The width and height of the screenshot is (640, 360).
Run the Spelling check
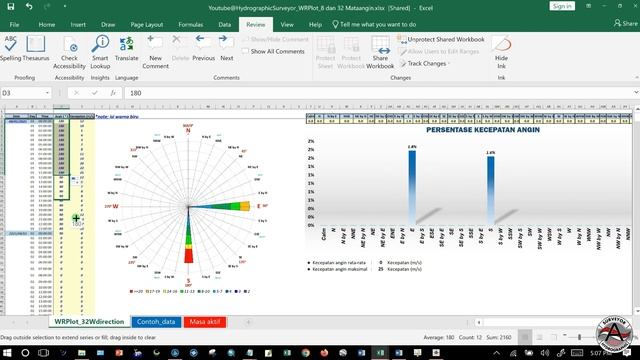(10, 49)
